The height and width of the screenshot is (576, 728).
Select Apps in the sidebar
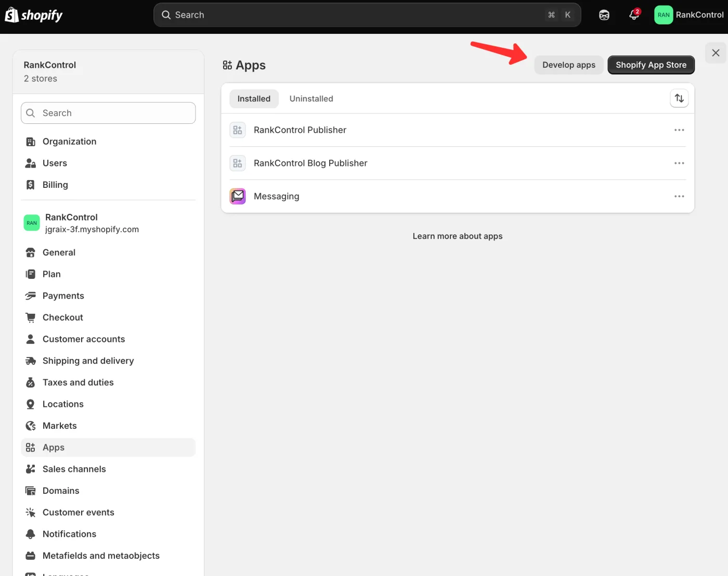108,447
